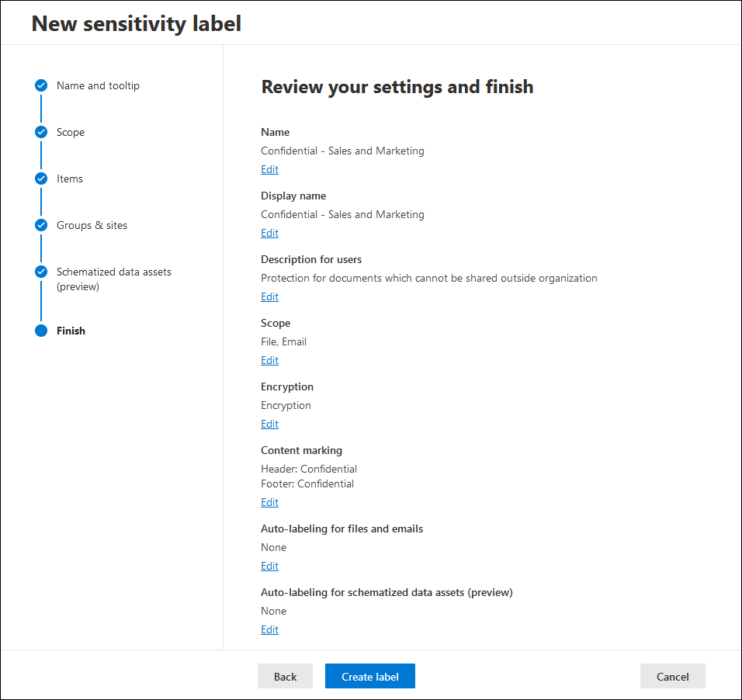Edit the Content marking header and footer

[270, 502]
